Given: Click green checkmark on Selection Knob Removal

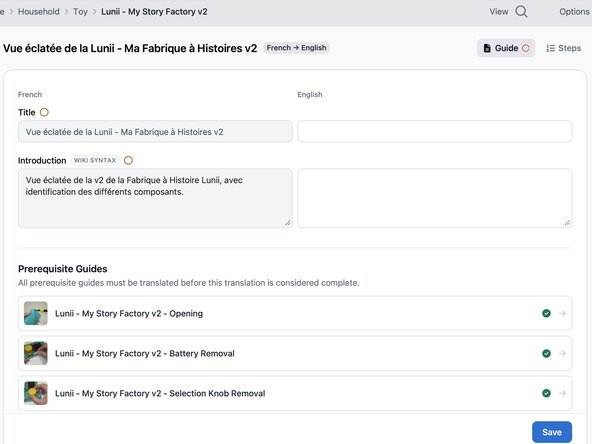Looking at the screenshot, I should tap(546, 393).
